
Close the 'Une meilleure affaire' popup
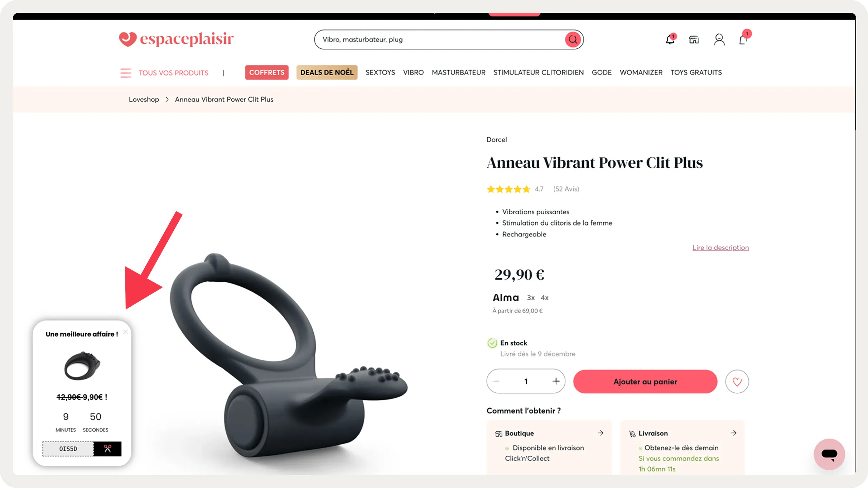point(125,332)
